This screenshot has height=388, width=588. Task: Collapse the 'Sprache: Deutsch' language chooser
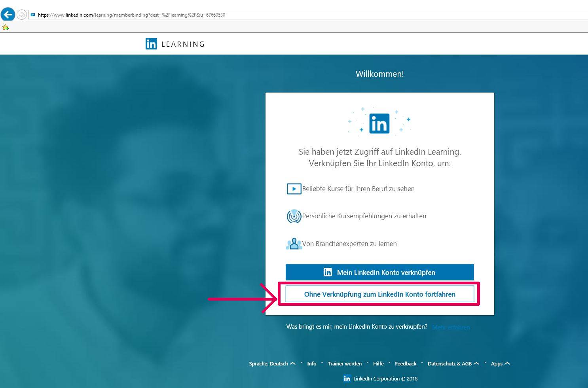pyautogui.click(x=292, y=363)
